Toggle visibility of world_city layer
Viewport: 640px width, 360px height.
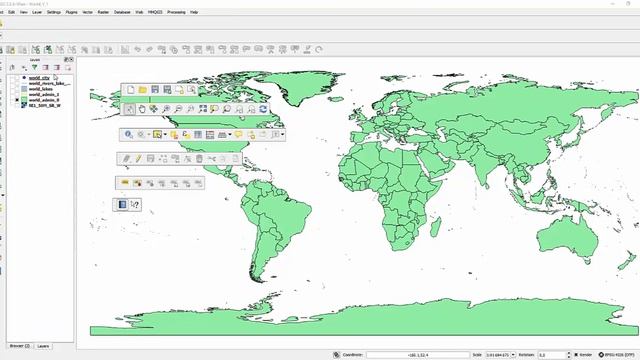pyautogui.click(x=17, y=78)
